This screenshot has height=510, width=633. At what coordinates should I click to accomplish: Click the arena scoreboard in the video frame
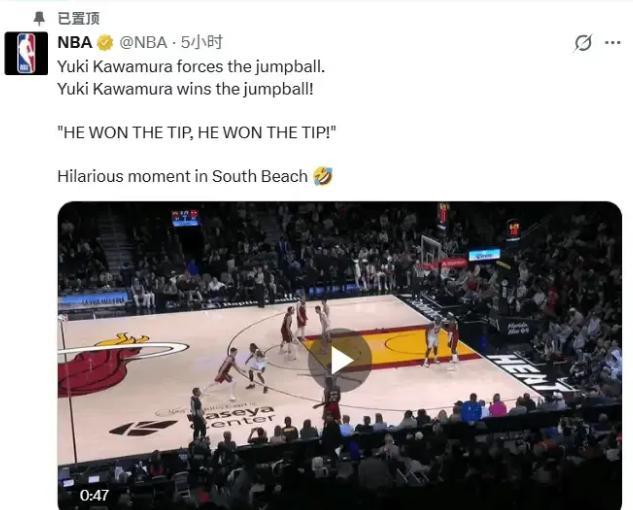coord(185,218)
